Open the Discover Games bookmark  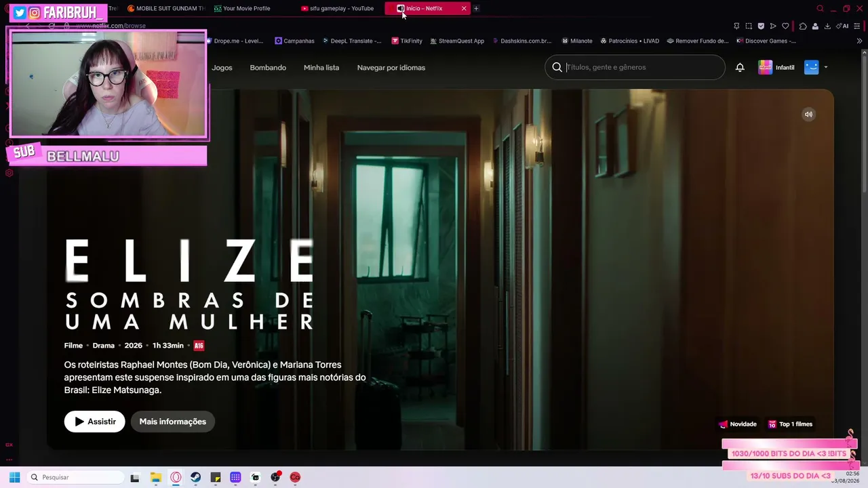[766, 41]
